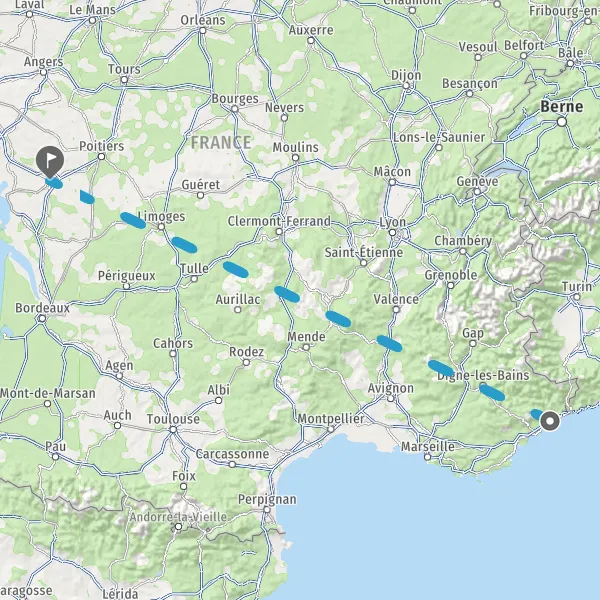
Task: Click the Clermont-Ferrand city marker
Action: [x=279, y=232]
